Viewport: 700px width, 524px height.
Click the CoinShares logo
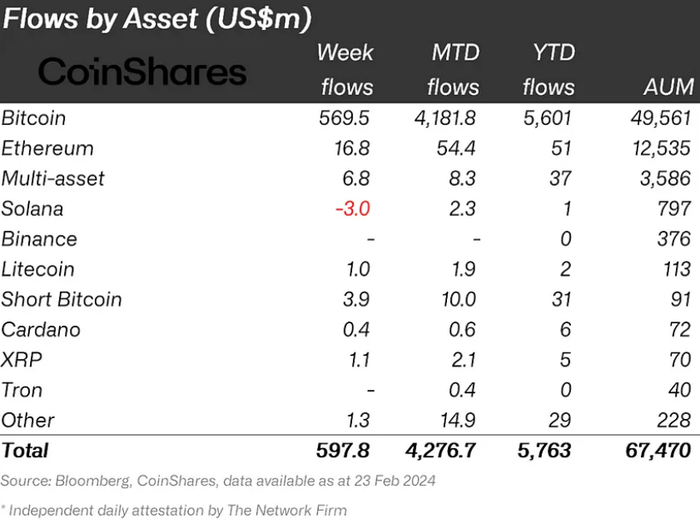coord(142,71)
